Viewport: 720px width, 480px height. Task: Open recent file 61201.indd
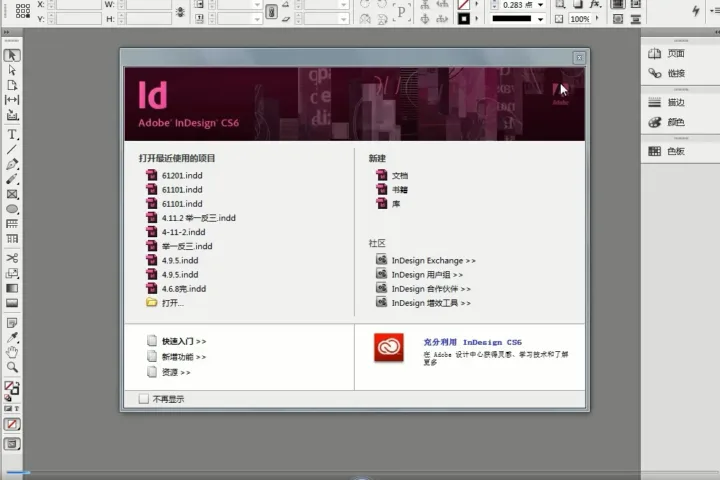(x=182, y=175)
